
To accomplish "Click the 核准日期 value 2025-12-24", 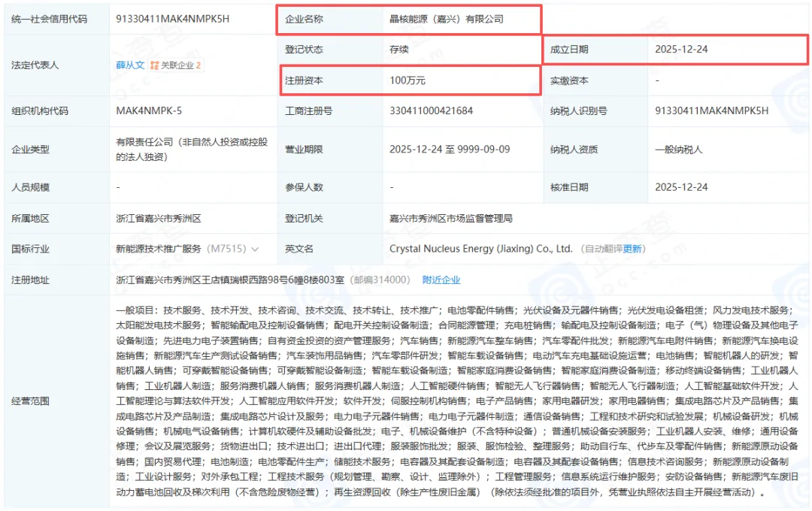I will coord(681,187).
